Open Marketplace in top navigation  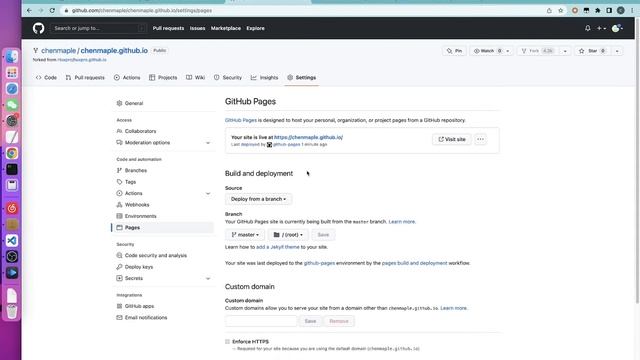(x=226, y=28)
